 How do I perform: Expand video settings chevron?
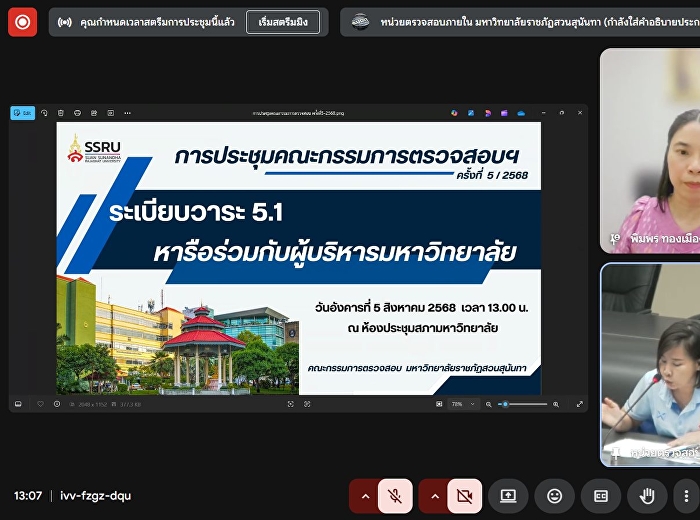(435, 496)
